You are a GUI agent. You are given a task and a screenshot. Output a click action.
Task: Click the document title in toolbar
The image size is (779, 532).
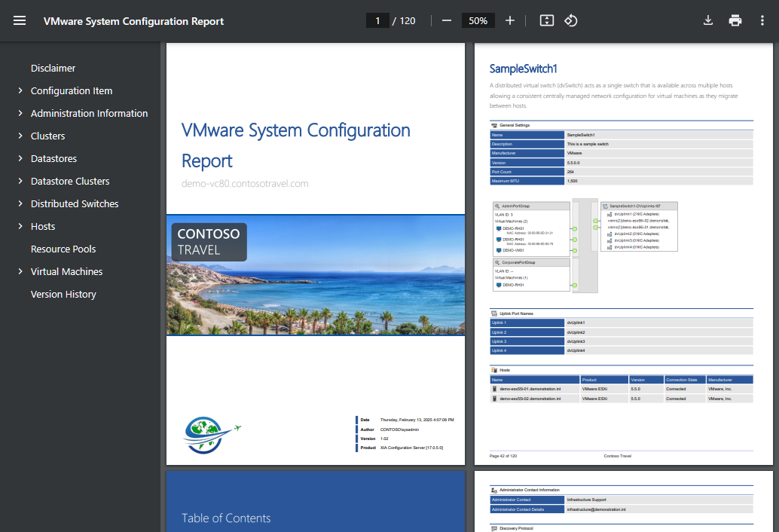(133, 21)
